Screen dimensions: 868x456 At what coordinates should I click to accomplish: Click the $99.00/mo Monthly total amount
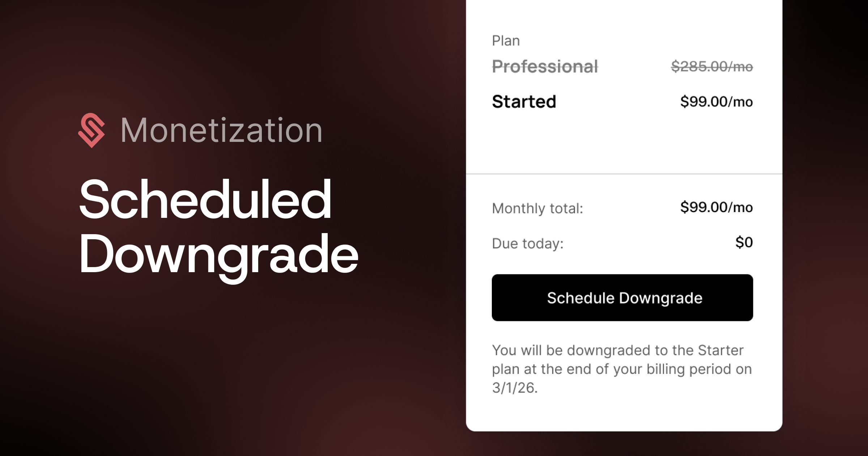716,207
